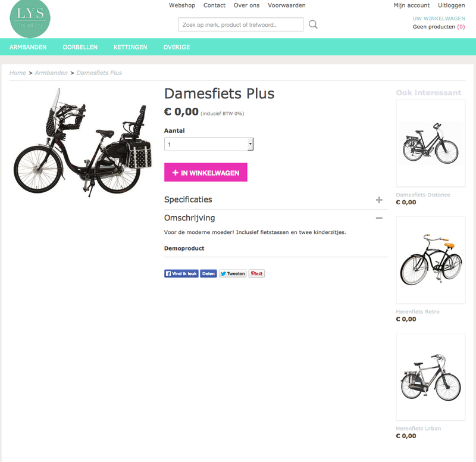This screenshot has height=462, width=476.
Task: Open the Aantal quantity dropdown
Action: tap(209, 144)
